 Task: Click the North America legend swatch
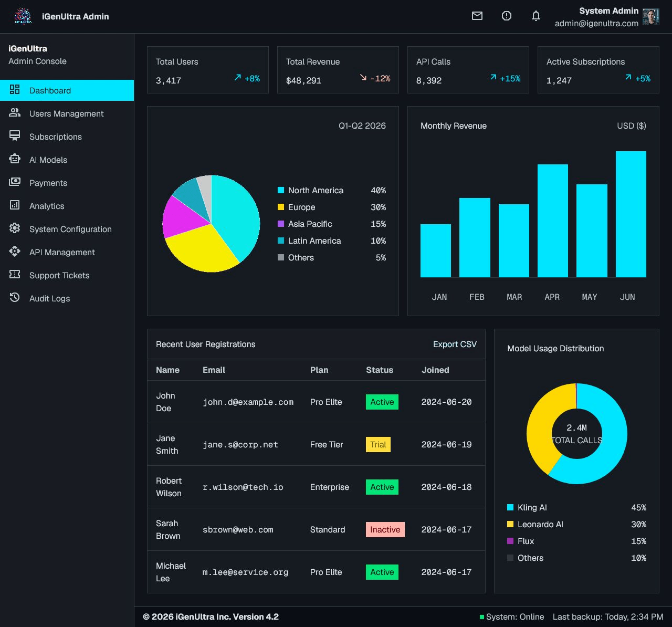(x=281, y=190)
